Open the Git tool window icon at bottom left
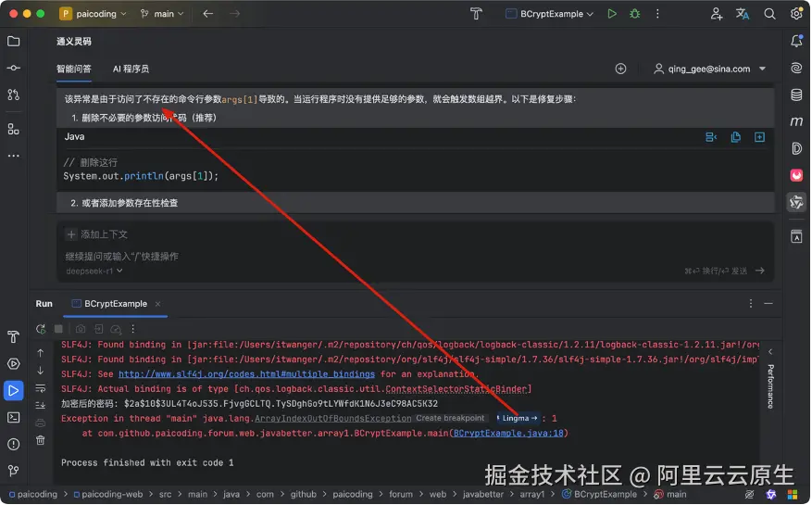Screen dimensions: 812x505 click(x=14, y=471)
